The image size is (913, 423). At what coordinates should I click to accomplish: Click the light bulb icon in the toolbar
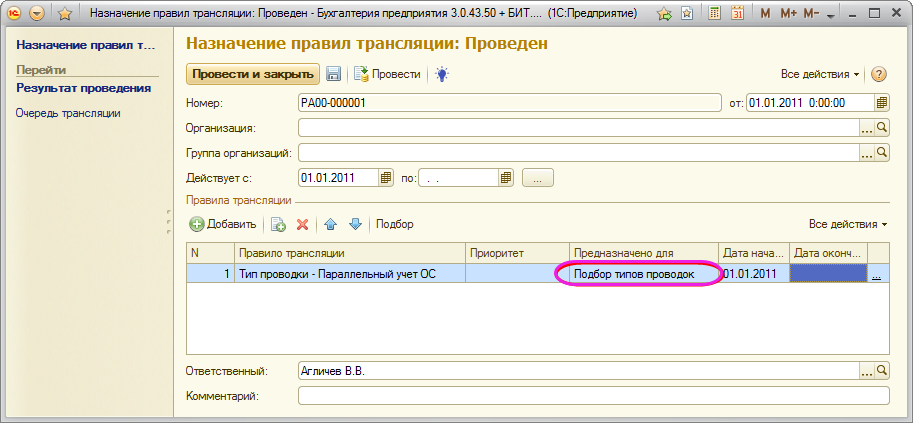click(x=441, y=75)
